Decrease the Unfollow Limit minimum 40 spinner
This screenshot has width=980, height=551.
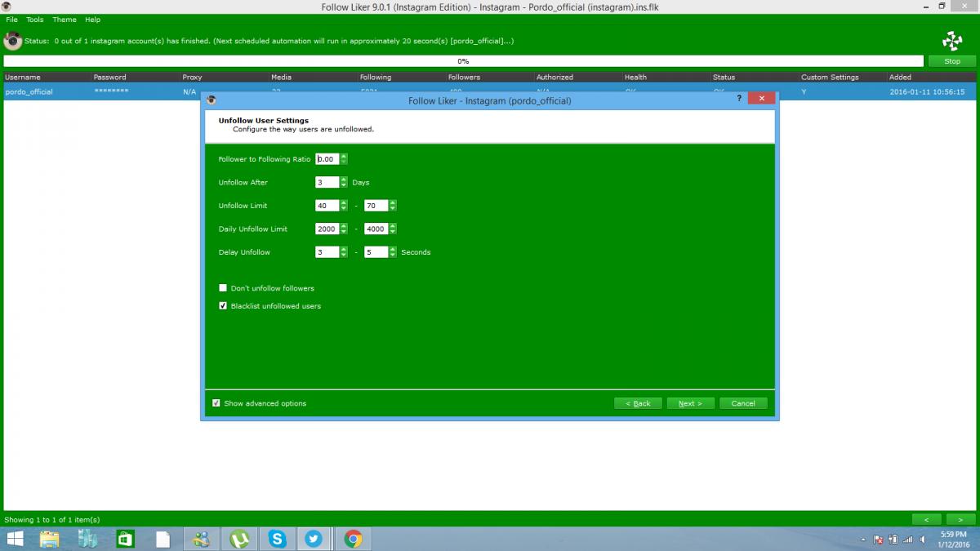point(344,209)
